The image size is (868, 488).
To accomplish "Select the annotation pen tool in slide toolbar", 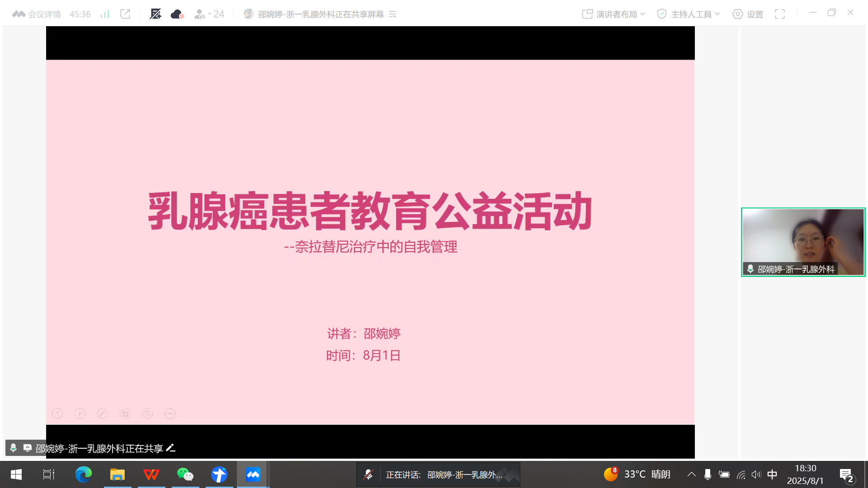I will tap(103, 413).
